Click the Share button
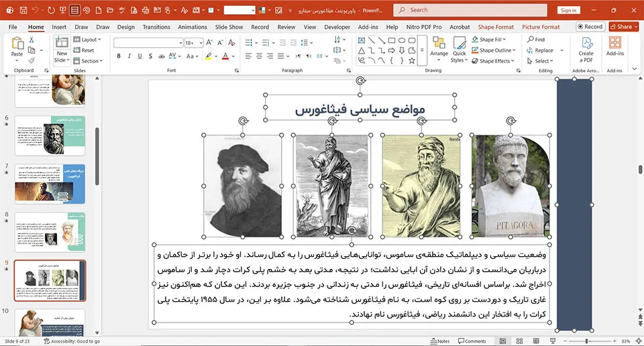 coord(623,27)
